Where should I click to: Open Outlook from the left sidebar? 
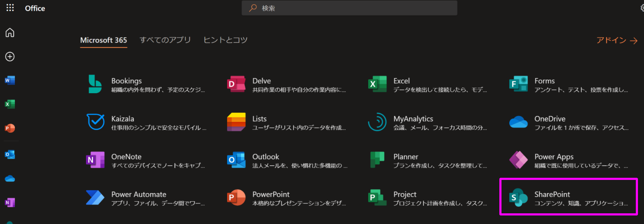click(10, 155)
